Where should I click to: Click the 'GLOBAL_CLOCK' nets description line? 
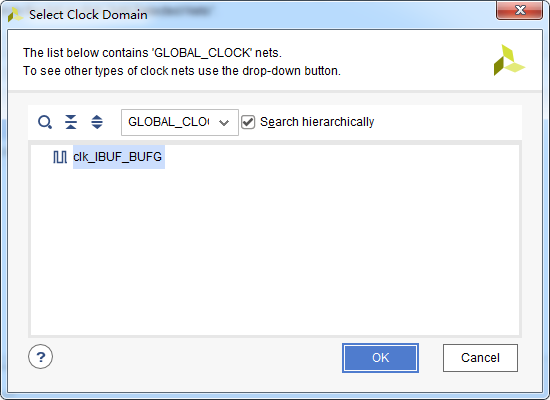click(x=153, y=53)
